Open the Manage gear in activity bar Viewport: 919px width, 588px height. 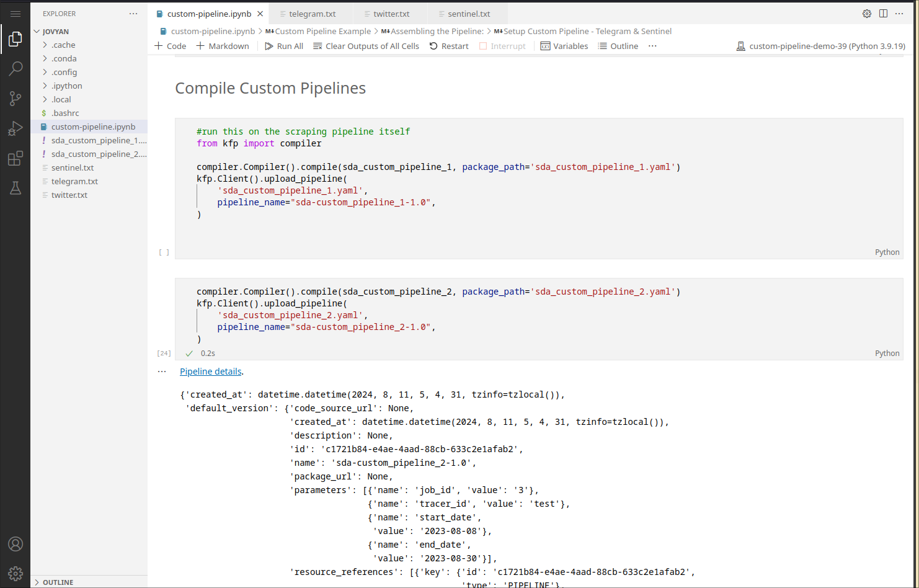pos(16,573)
